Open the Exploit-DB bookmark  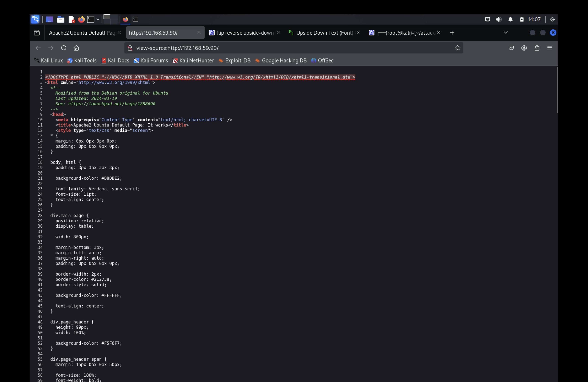[235, 60]
